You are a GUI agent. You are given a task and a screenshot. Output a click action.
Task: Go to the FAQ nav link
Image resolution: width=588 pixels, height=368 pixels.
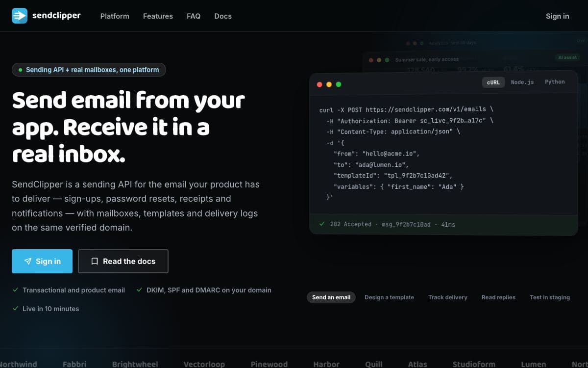point(194,16)
